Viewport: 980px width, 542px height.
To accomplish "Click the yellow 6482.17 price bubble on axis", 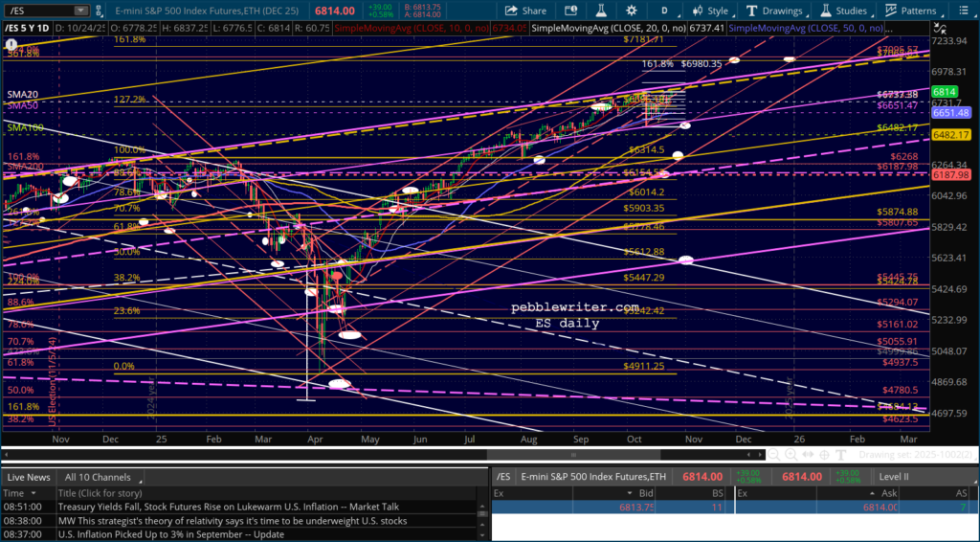I will 950,135.
